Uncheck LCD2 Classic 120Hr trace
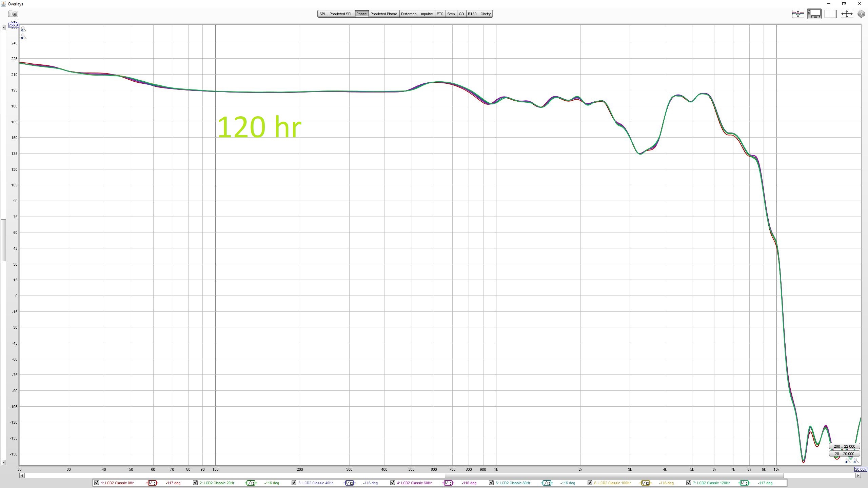Viewport: 868px width, 488px height. point(689,483)
